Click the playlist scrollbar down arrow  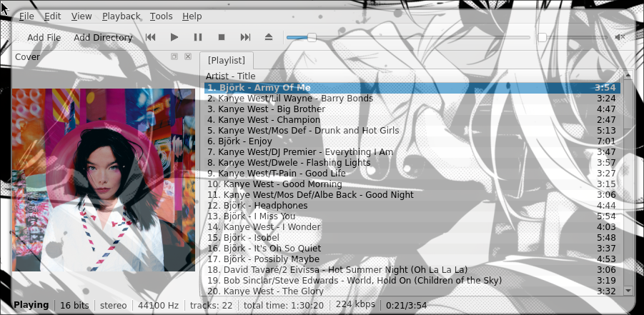click(627, 291)
